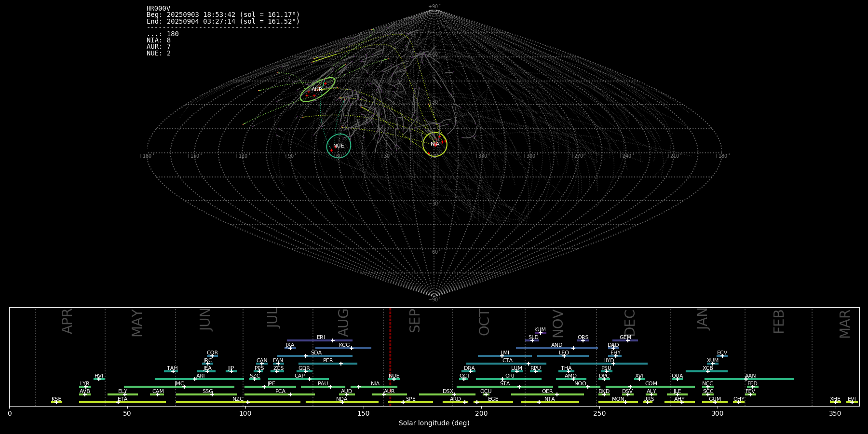Select the HR000V title text
The height and width of the screenshot is (434, 868).
(158, 8)
